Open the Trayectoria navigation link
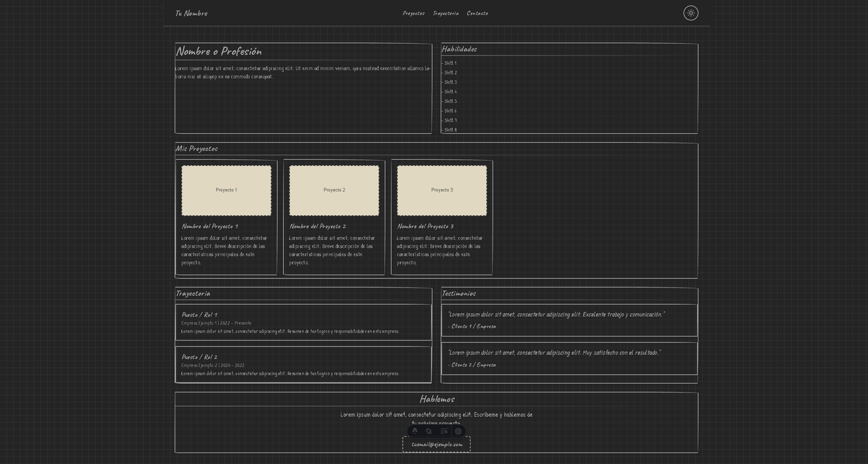This screenshot has height=464, width=868. coord(445,13)
